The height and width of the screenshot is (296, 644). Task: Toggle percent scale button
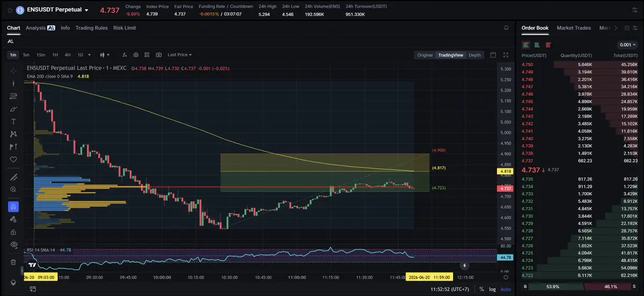481,289
